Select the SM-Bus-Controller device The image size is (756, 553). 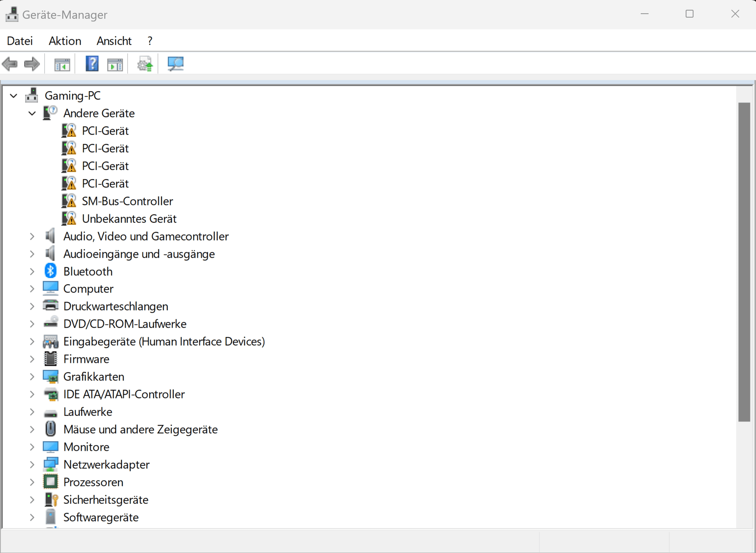click(x=127, y=201)
